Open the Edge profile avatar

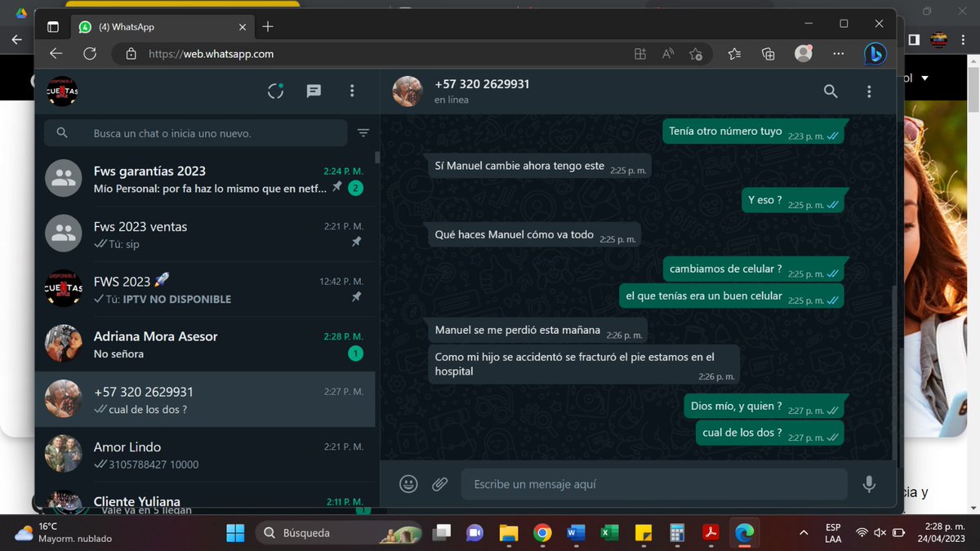pos(804,54)
